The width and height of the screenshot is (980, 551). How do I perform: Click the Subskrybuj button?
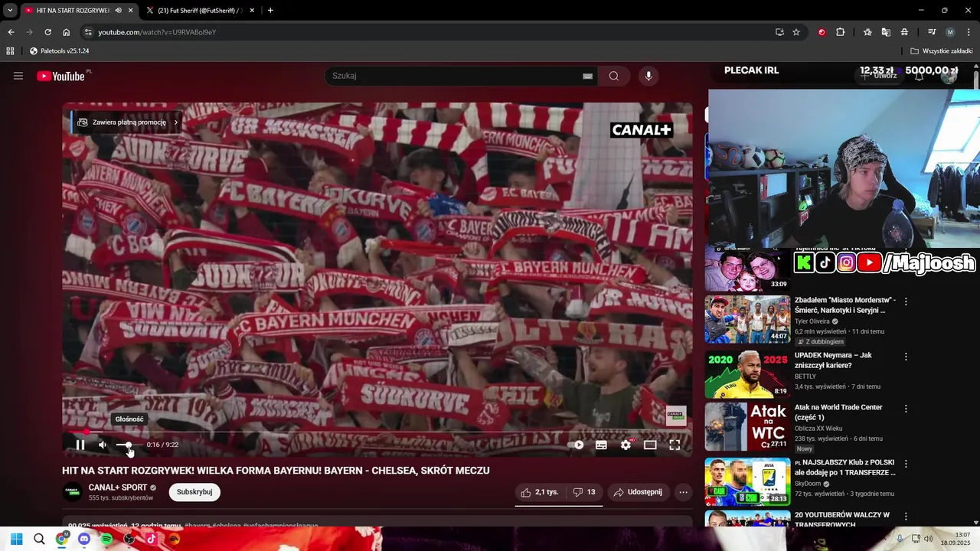pyautogui.click(x=194, y=492)
